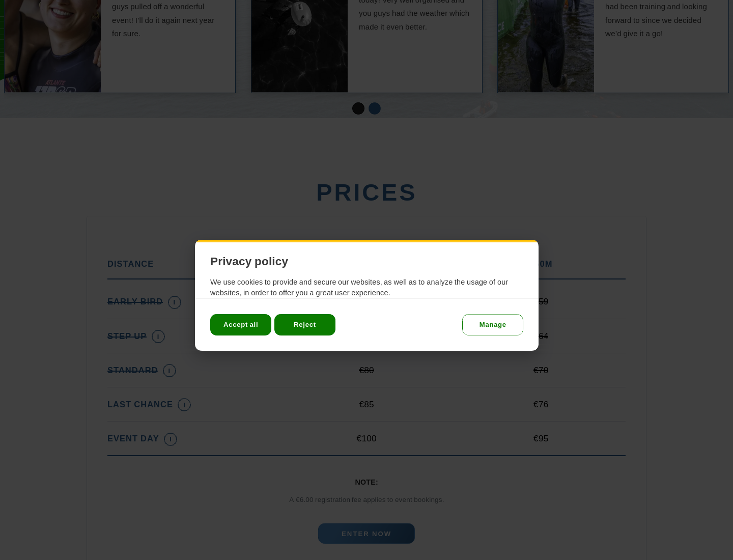Click the Step Up row label
Image resolution: width=733 pixels, height=560 pixels.
point(127,336)
